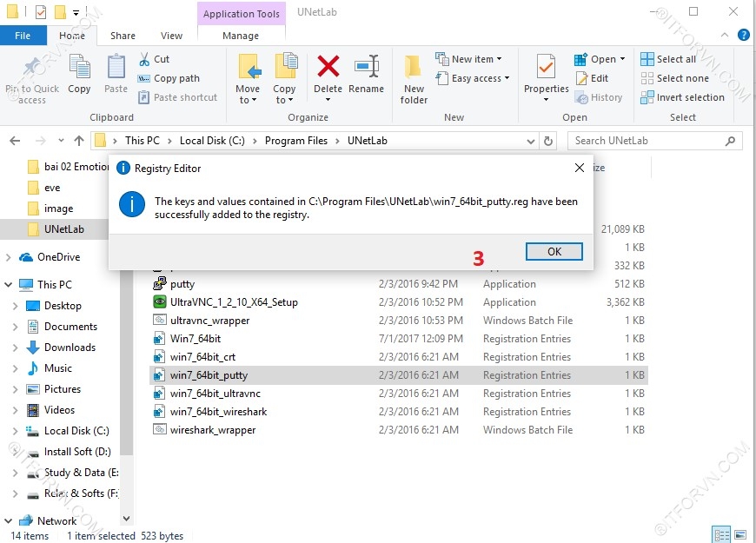756x543 pixels.
Task: Create a New folder from ribbon
Action: (x=414, y=76)
